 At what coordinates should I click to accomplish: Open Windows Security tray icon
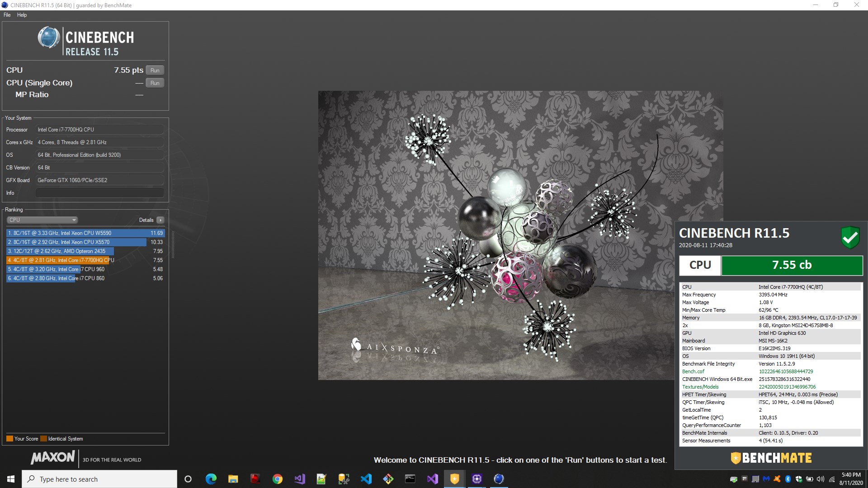click(x=798, y=479)
